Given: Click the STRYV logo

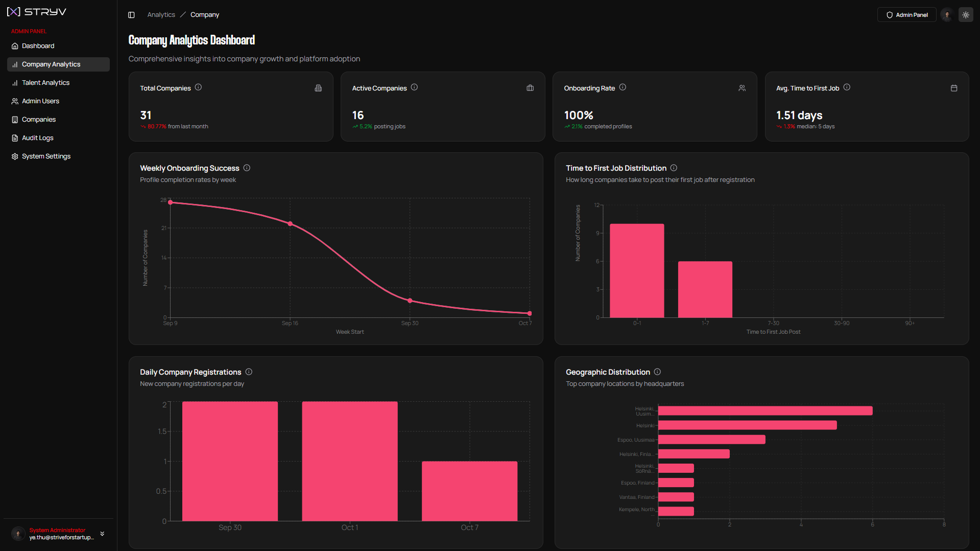Looking at the screenshot, I should pos(37,12).
